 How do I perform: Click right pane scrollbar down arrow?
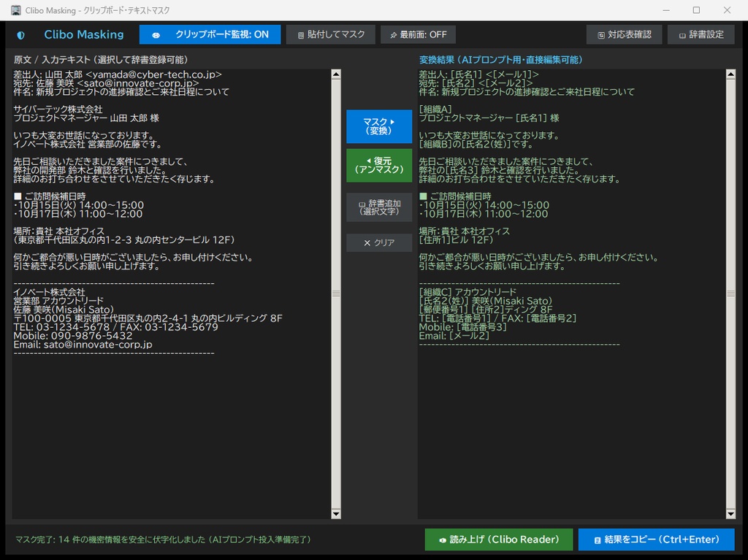[x=730, y=514]
